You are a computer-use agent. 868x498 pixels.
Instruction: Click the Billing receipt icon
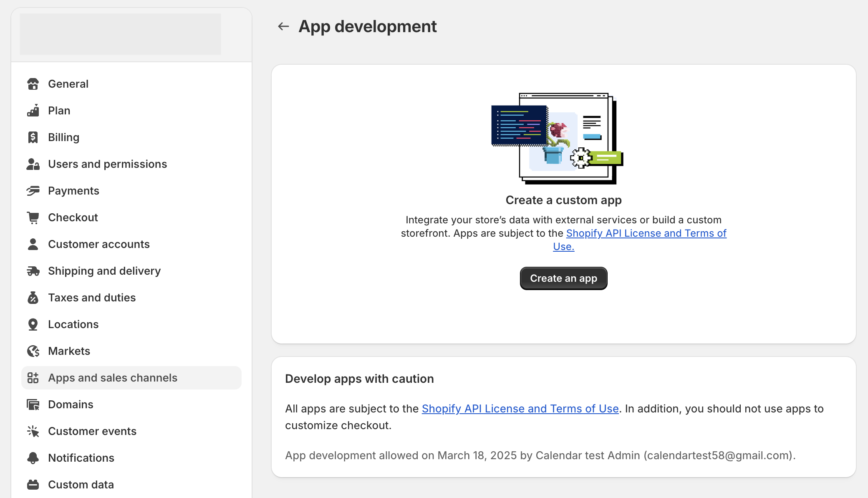pyautogui.click(x=33, y=137)
